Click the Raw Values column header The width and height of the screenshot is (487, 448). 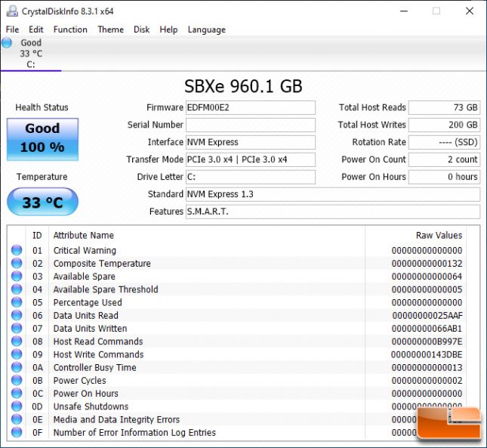[439, 235]
